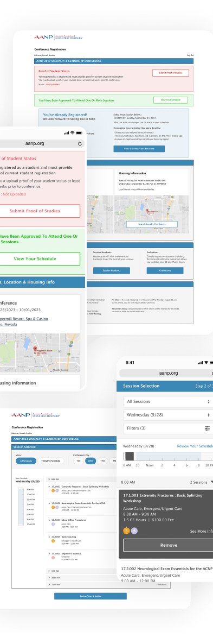Expand the 17.1.004 Basic Suturing row

[x=49, y=536]
